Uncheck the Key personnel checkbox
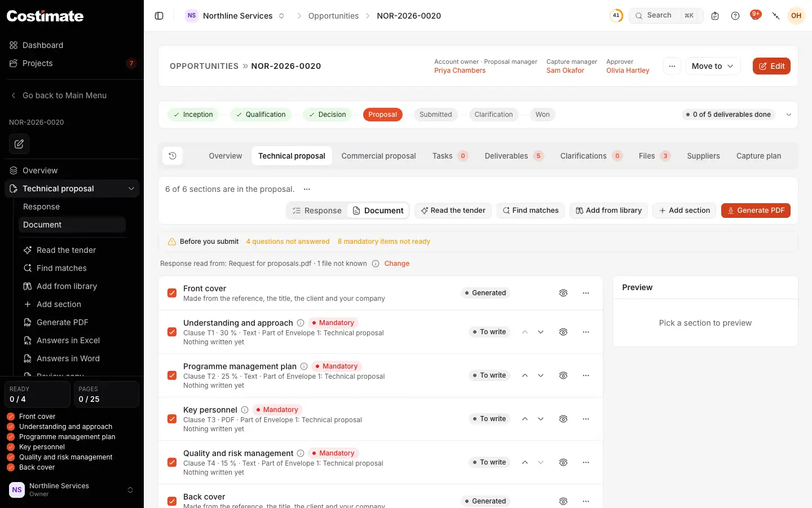 pyautogui.click(x=172, y=419)
